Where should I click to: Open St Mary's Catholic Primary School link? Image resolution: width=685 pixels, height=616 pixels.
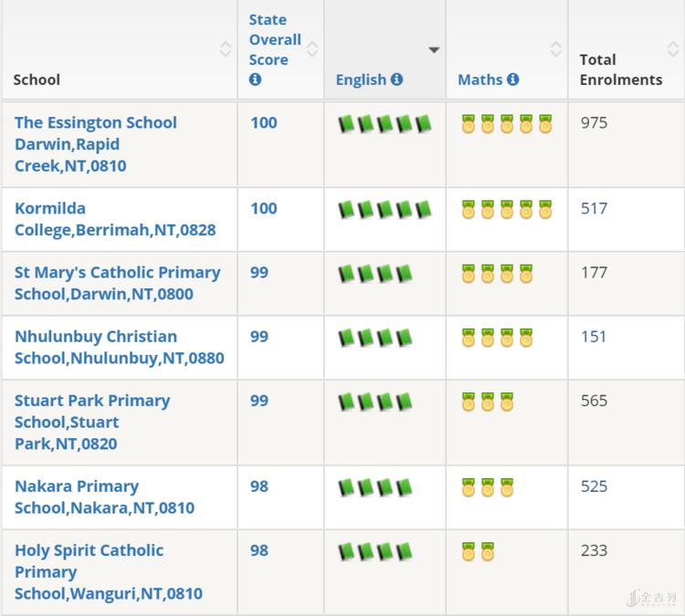point(118,283)
